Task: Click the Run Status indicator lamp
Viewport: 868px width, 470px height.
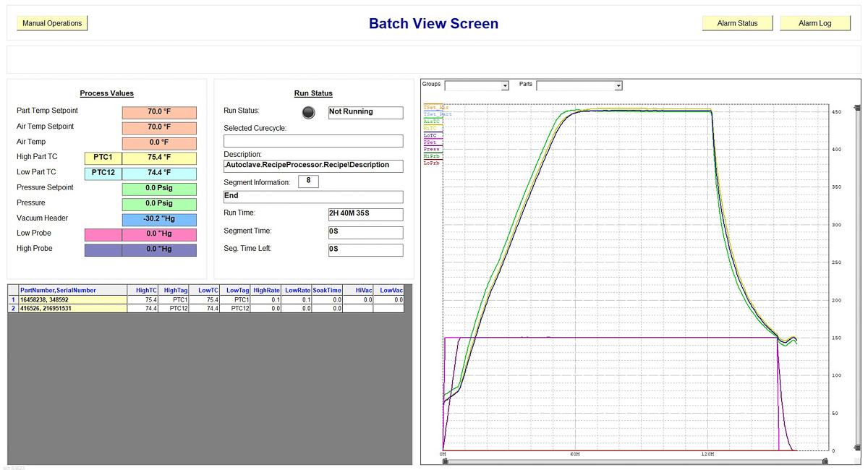Action: point(309,112)
